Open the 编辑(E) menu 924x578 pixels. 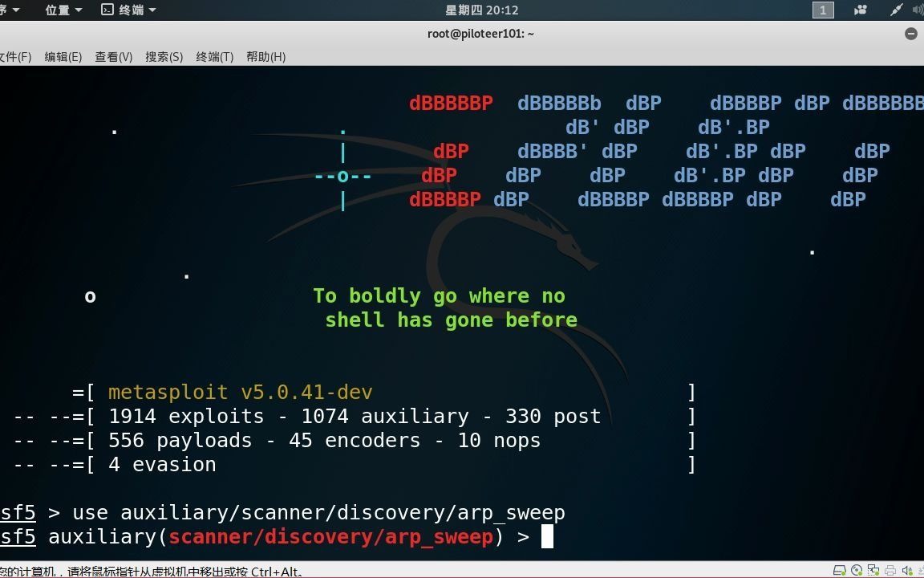pyautogui.click(x=63, y=56)
